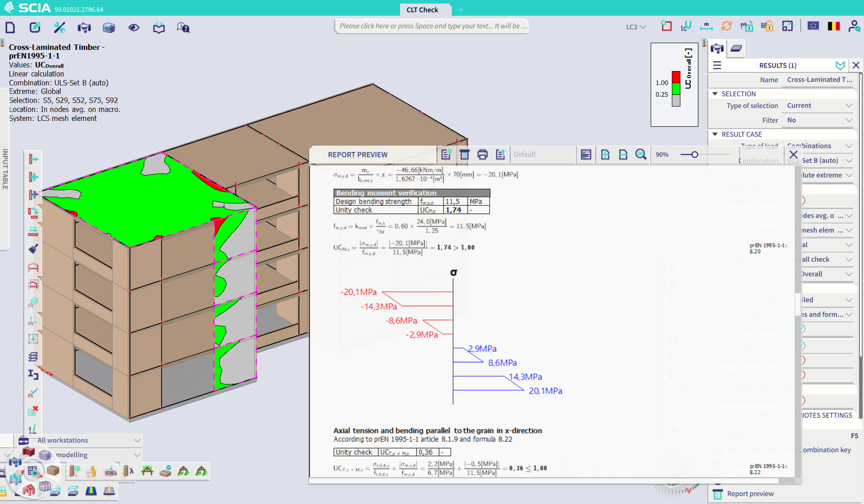Screen dimensions: 864x504
Task: Open the All workstations menu
Action: (137, 440)
